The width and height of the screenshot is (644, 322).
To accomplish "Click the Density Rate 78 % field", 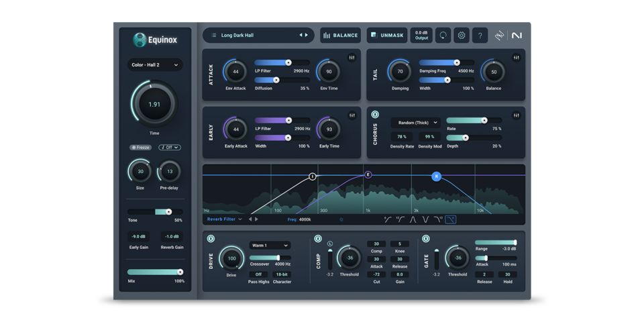I will coord(402,137).
